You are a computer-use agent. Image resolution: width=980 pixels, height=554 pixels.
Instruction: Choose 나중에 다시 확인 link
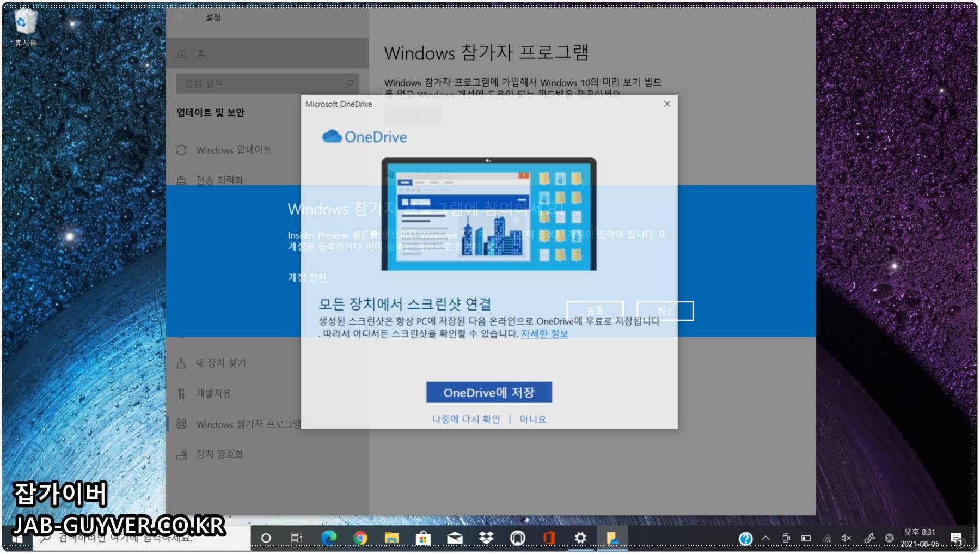pos(466,419)
